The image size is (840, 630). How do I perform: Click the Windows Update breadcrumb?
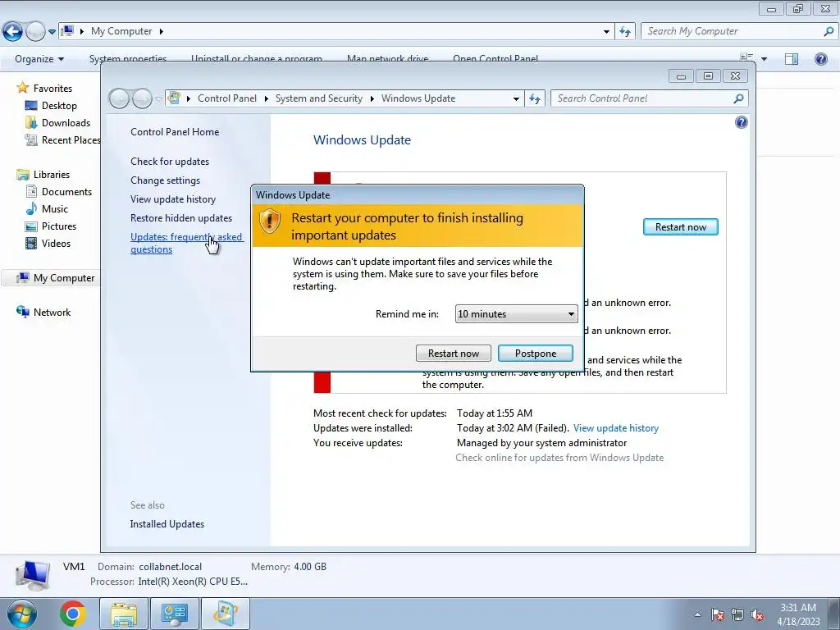(x=418, y=98)
